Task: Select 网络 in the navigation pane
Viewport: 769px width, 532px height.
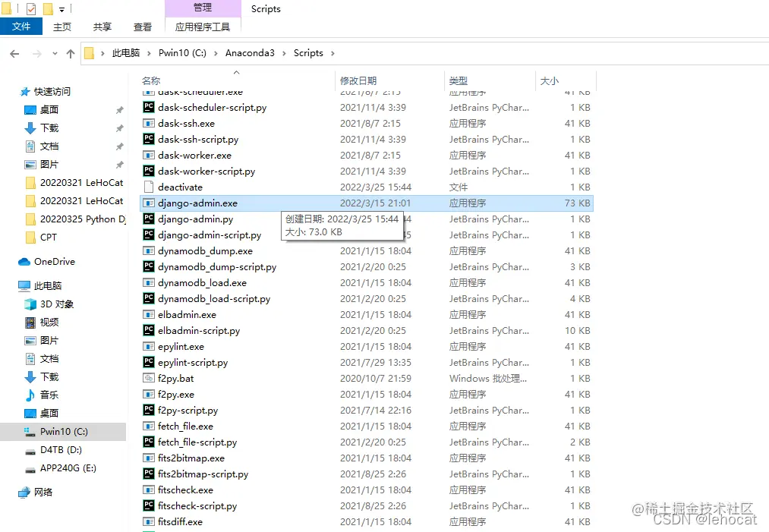Action: tap(43, 492)
